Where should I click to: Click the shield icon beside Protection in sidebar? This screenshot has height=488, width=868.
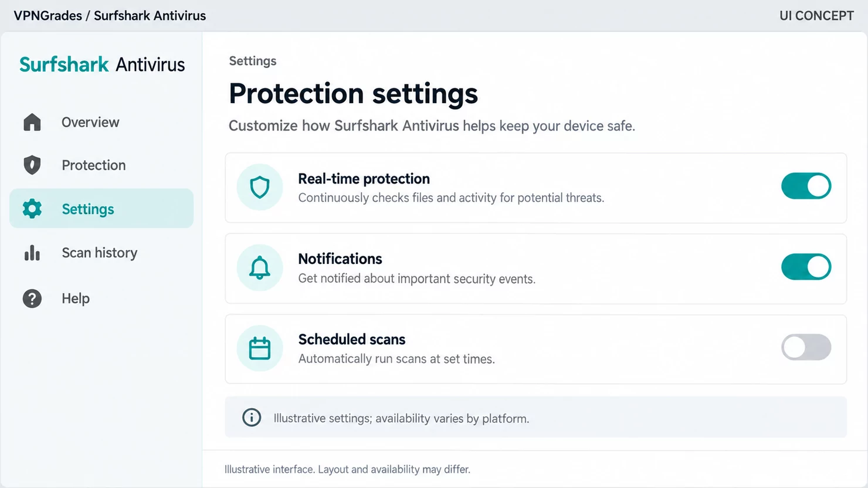[32, 165]
